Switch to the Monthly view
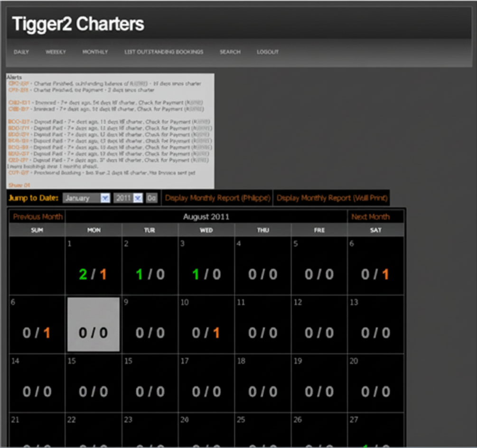Screen dimensions: 477x448 point(95,52)
